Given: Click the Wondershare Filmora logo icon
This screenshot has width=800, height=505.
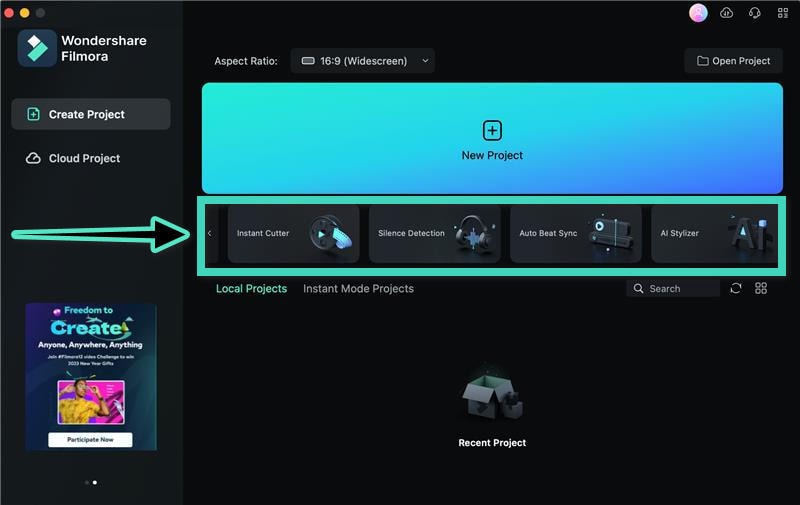Looking at the screenshot, I should 37,48.
